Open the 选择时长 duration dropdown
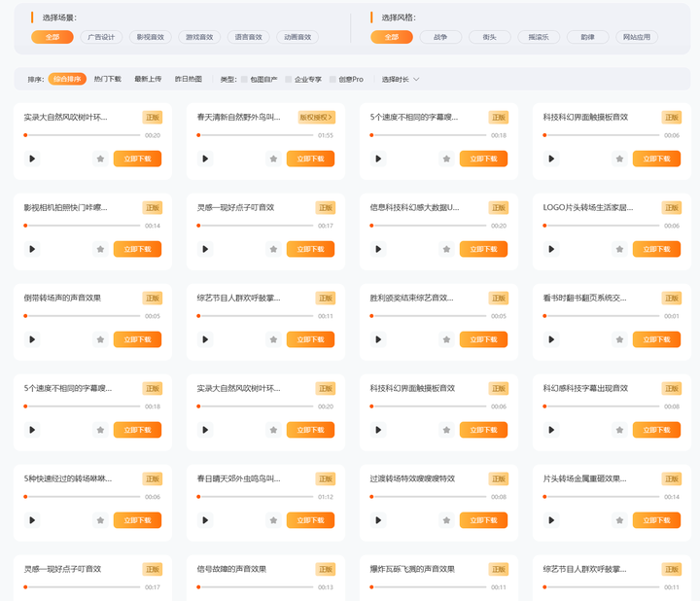 click(400, 79)
